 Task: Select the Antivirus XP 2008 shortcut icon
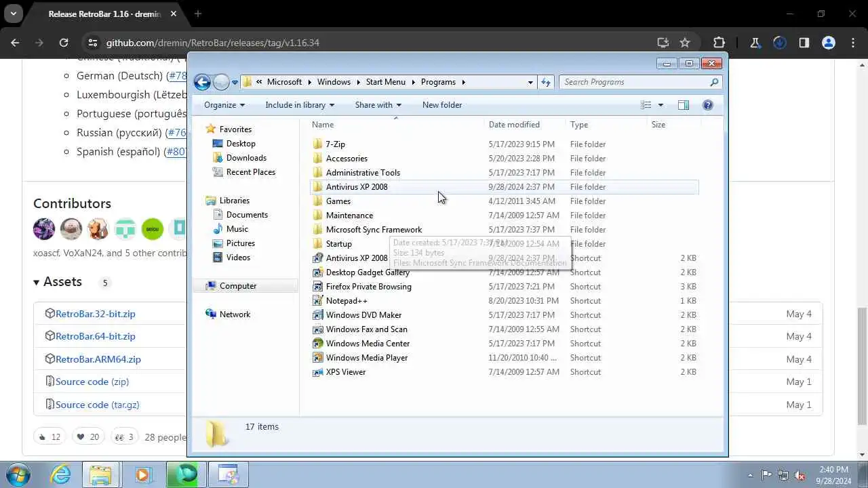pos(317,258)
